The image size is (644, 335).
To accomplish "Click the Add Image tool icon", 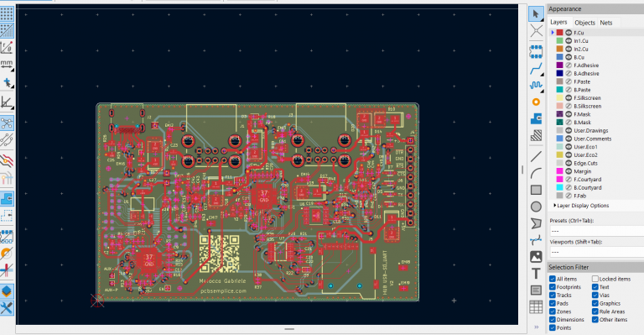I will [x=536, y=256].
